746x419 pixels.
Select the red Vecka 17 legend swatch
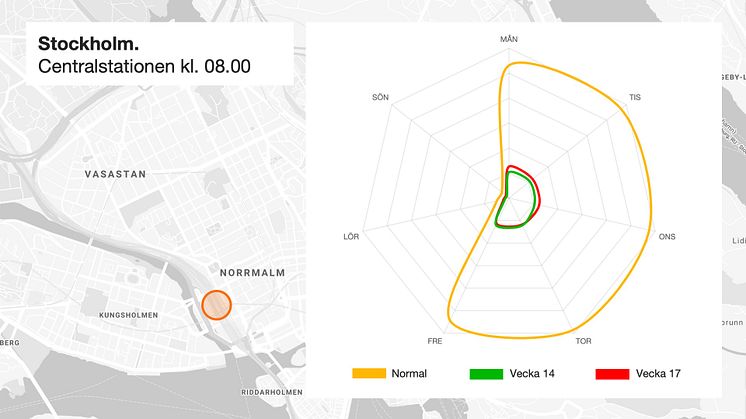click(x=612, y=374)
